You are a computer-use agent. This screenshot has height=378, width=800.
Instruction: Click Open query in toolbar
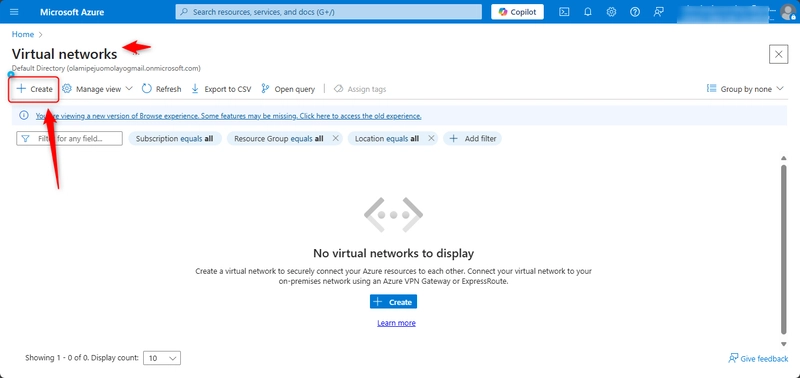pyautogui.click(x=288, y=89)
